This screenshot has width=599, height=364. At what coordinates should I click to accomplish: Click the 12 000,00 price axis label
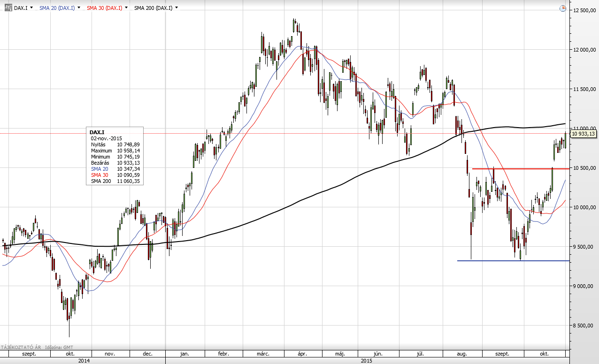(x=584, y=50)
